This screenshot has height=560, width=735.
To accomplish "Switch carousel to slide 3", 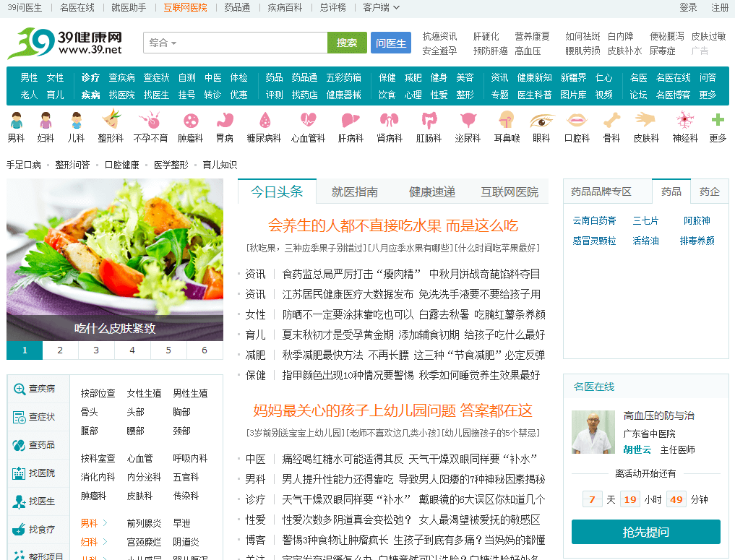I will click(96, 350).
